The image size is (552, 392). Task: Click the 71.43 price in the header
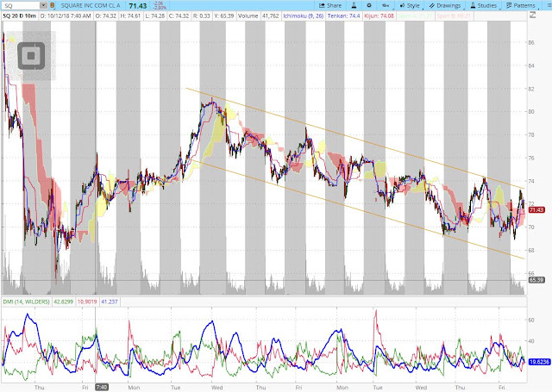point(138,6)
